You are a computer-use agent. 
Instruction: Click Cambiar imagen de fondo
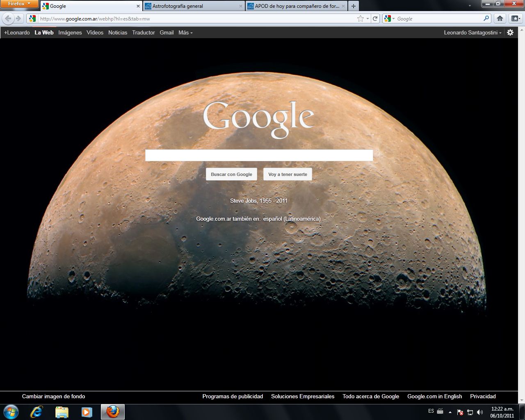54,396
